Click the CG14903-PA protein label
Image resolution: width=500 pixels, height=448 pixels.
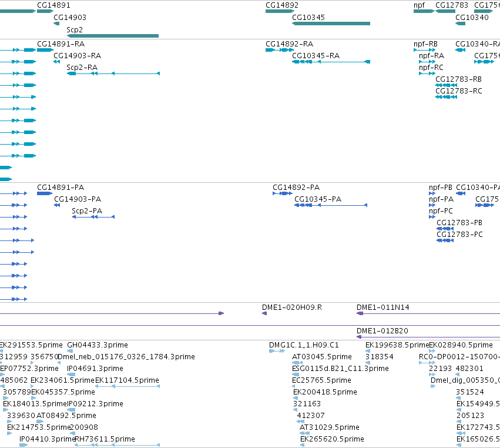(x=78, y=199)
